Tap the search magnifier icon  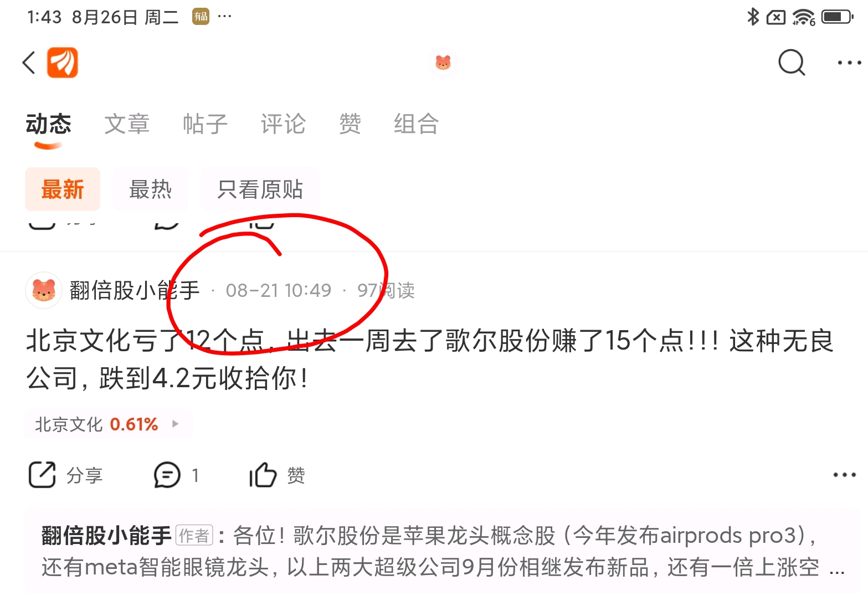coord(792,63)
